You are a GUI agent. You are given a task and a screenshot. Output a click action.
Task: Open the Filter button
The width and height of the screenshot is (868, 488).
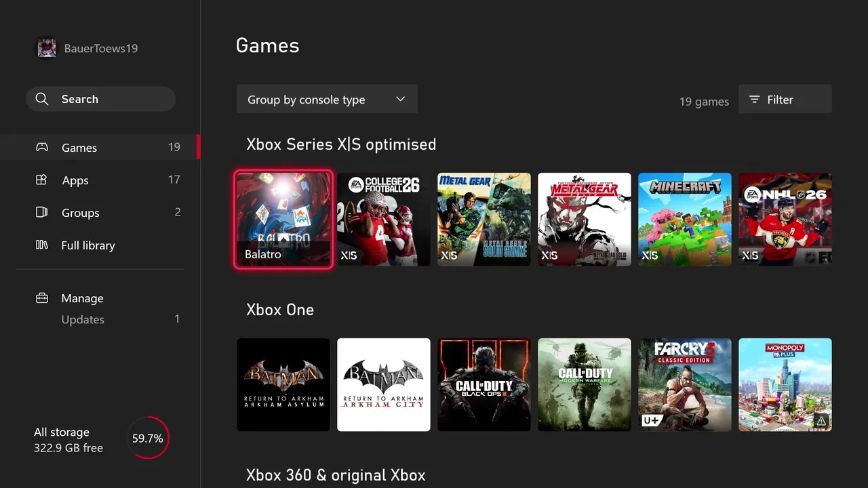point(785,99)
